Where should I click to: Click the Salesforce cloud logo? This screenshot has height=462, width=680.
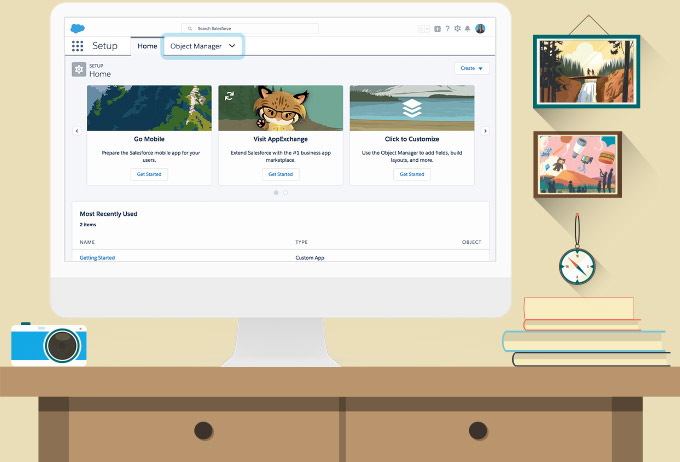pyautogui.click(x=78, y=29)
